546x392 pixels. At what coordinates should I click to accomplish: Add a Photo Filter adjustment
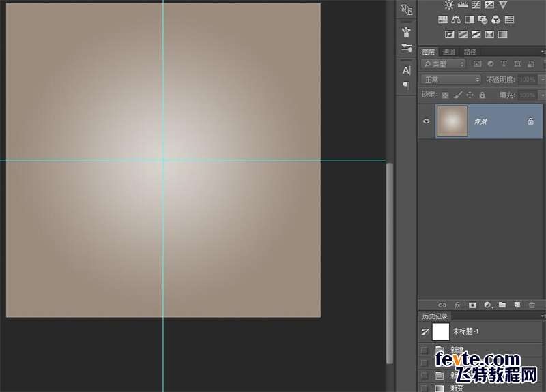point(483,20)
